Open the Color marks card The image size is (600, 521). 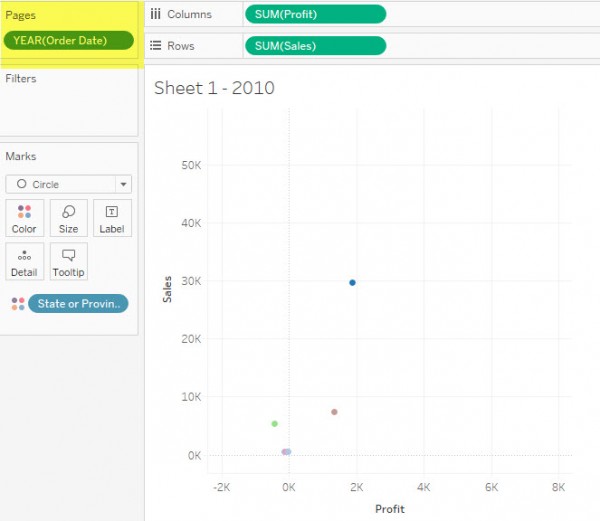tap(24, 218)
